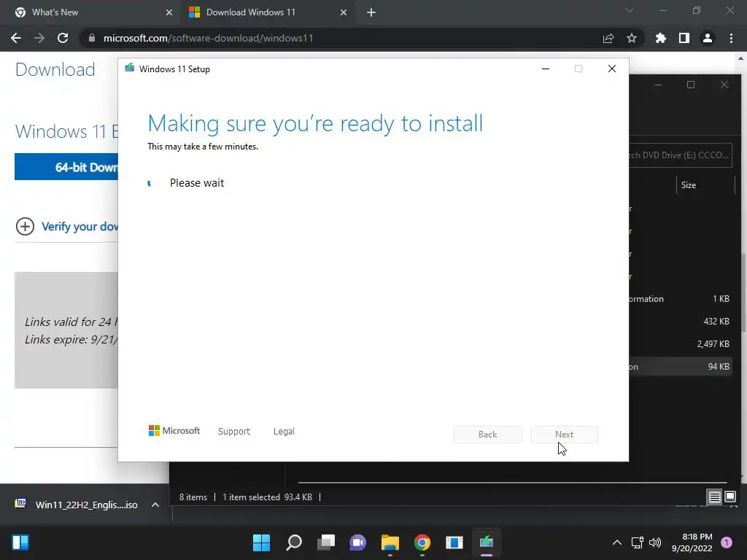Screen dimensions: 747x560
Task: Open notification center badge
Action: tap(727, 542)
